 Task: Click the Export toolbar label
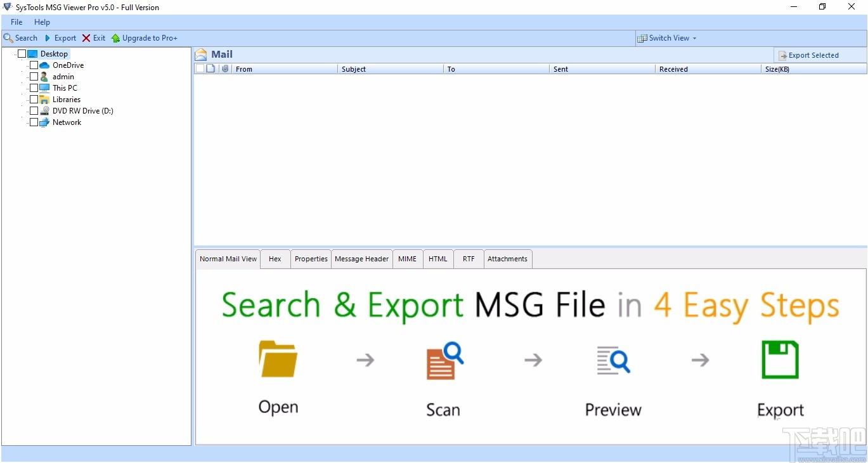click(65, 38)
